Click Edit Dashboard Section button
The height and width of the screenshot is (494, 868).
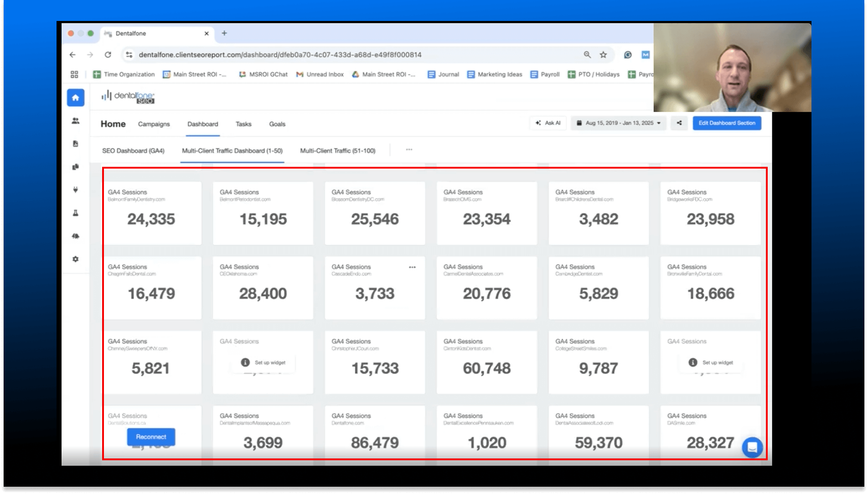(x=727, y=123)
